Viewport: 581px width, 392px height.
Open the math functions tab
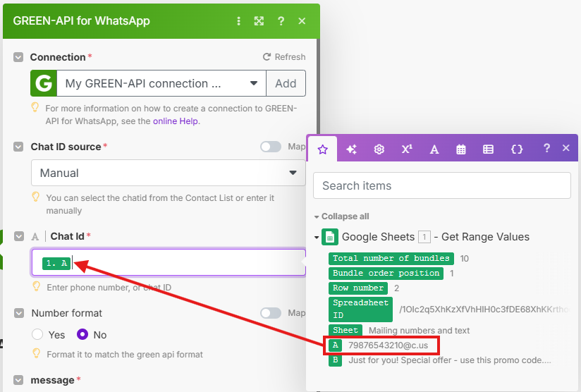pos(407,149)
